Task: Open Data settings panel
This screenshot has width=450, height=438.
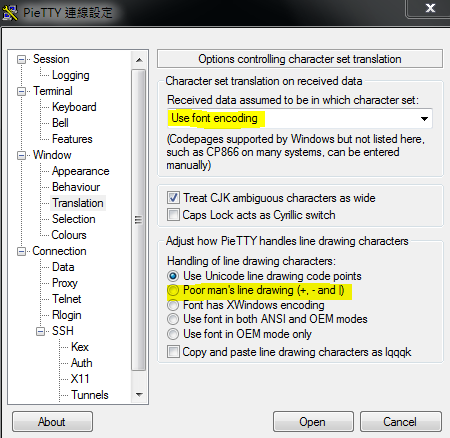Action: pyautogui.click(x=63, y=267)
